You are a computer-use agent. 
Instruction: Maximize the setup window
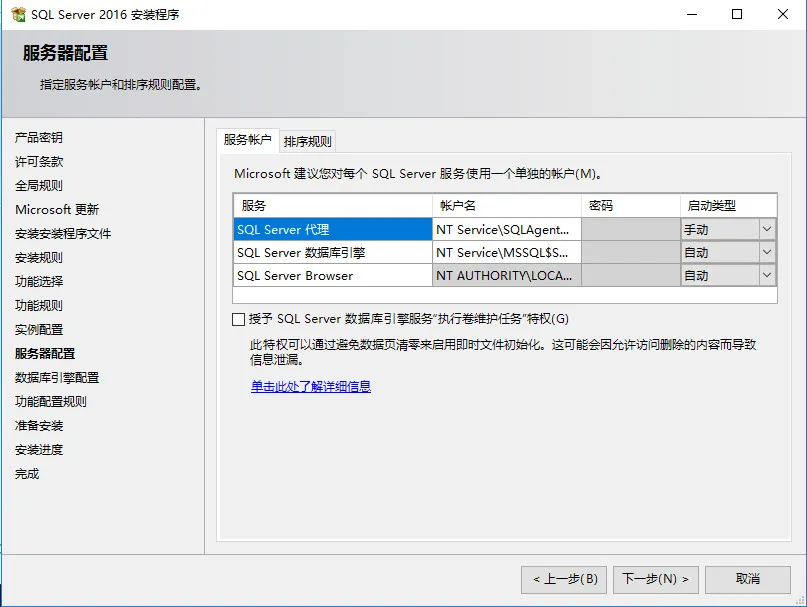click(x=737, y=14)
